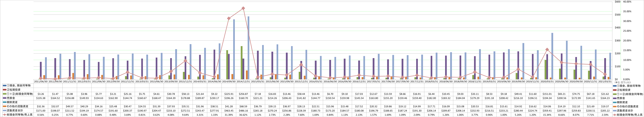Click the 2012/12/31 date label

(x=128, y=82)
